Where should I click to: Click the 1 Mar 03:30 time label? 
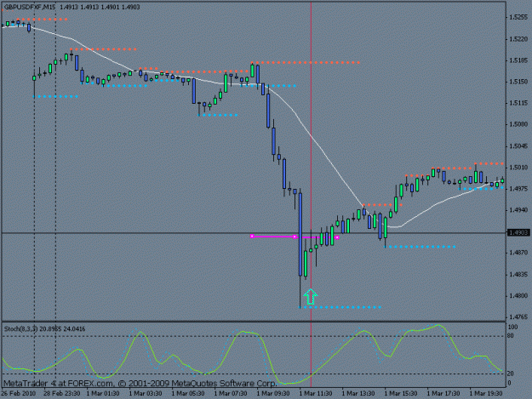[x=146, y=394]
